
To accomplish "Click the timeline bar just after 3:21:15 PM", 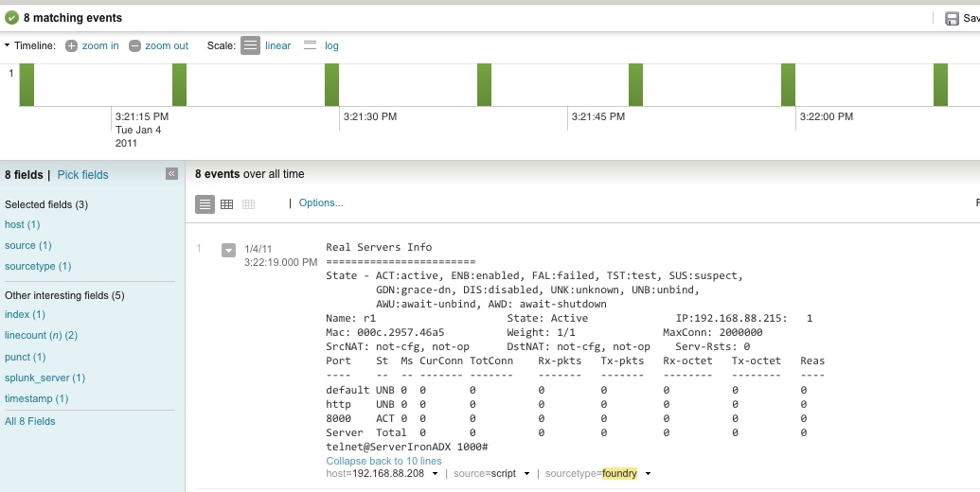I will [179, 84].
